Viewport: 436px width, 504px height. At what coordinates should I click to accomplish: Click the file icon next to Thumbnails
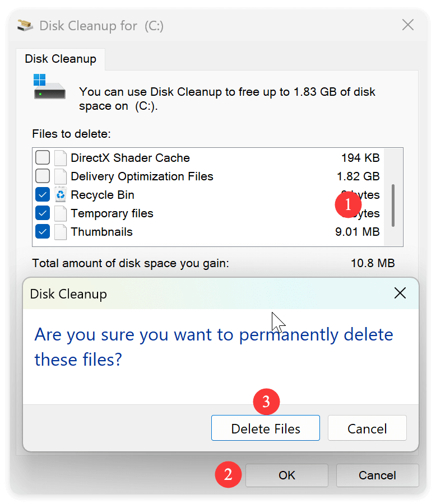click(62, 231)
